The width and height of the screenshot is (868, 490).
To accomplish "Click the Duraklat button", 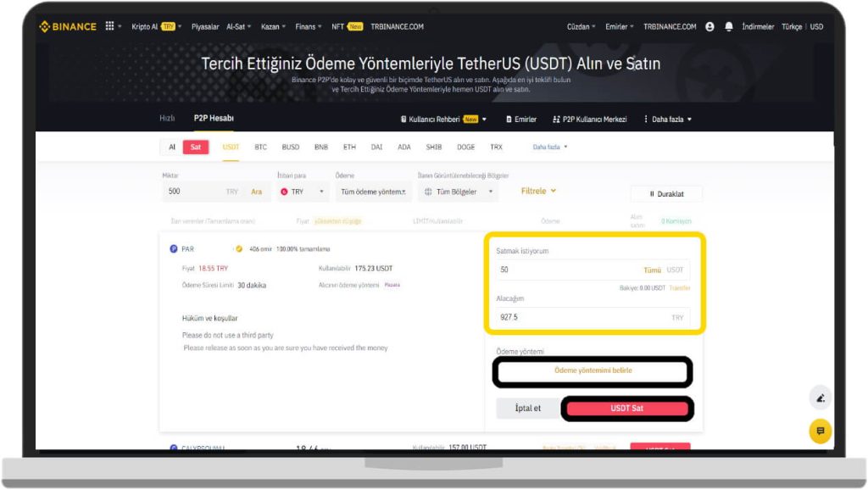I will [666, 194].
